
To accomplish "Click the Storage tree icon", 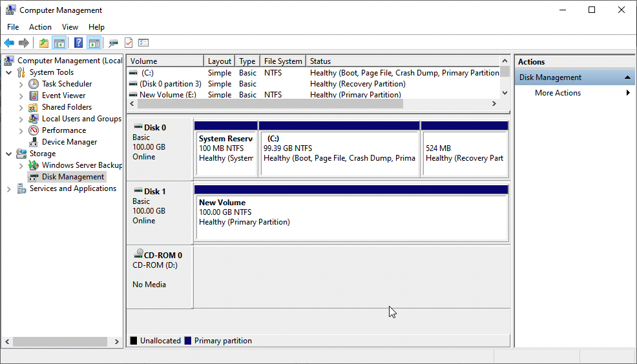I will click(x=21, y=154).
